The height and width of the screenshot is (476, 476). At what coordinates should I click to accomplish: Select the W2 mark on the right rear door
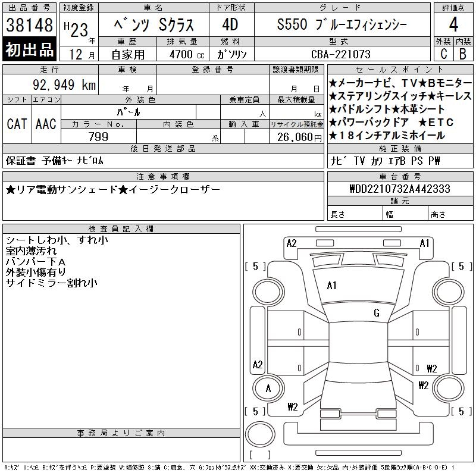click(x=432, y=368)
